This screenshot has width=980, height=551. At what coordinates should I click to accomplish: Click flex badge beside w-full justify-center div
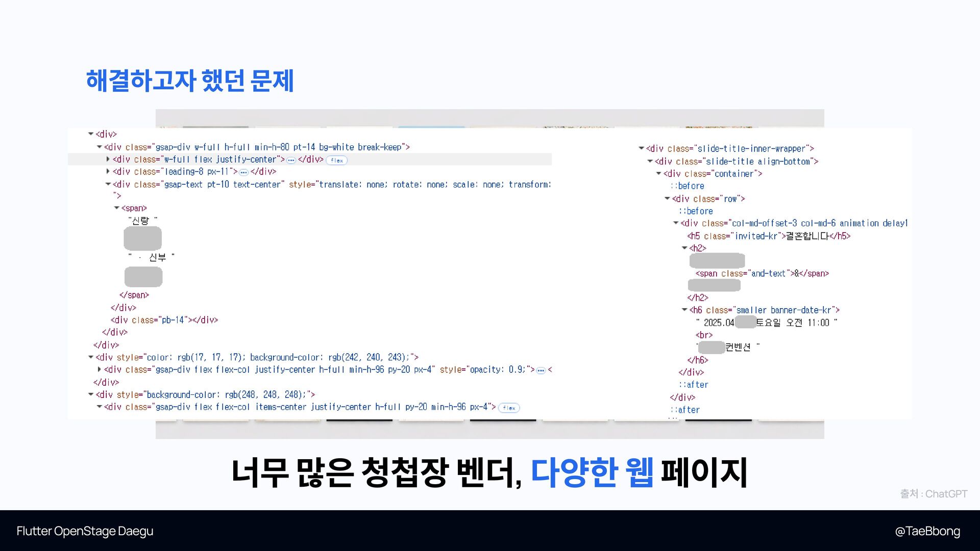[x=337, y=160]
